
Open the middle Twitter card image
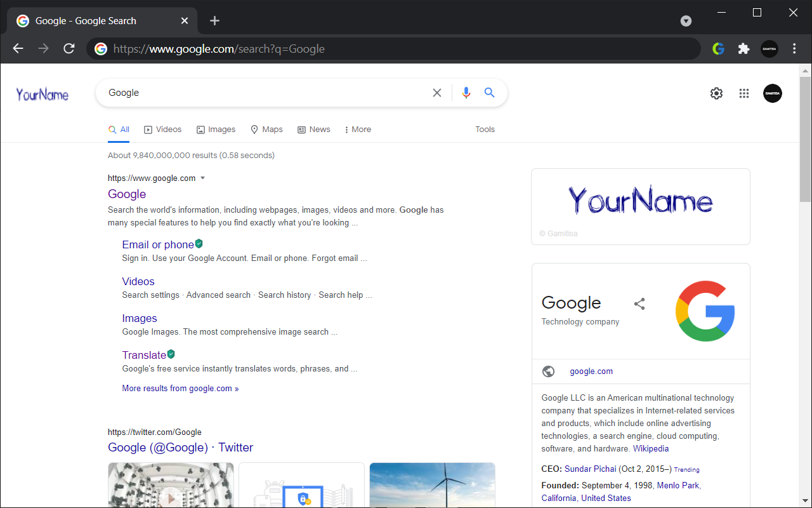pyautogui.click(x=301, y=485)
